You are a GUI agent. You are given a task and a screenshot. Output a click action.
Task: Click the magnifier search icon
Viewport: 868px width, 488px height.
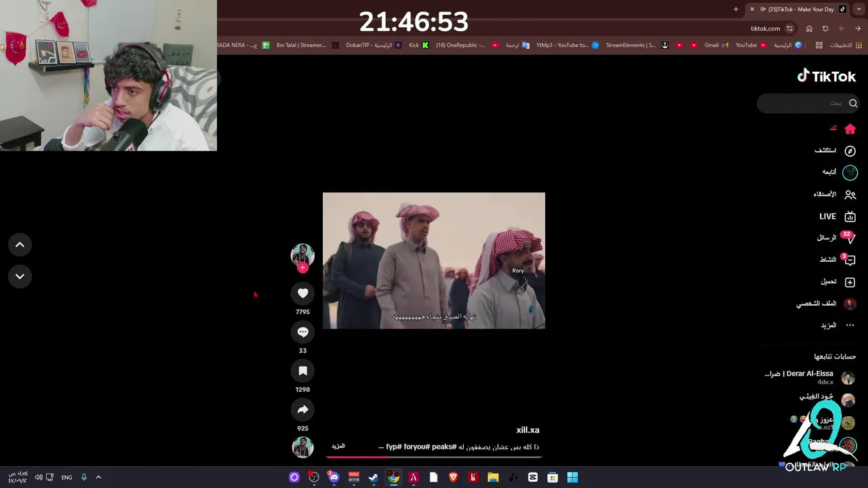pyautogui.click(x=853, y=103)
